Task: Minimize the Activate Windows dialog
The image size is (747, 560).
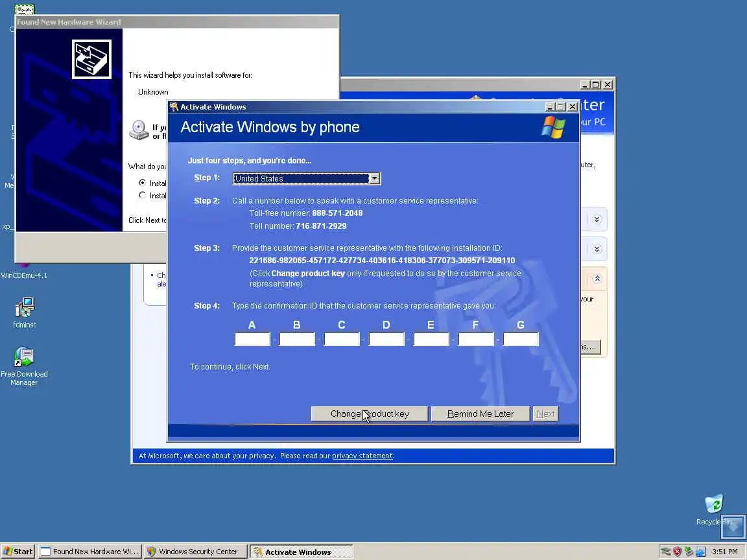Action: (550, 107)
